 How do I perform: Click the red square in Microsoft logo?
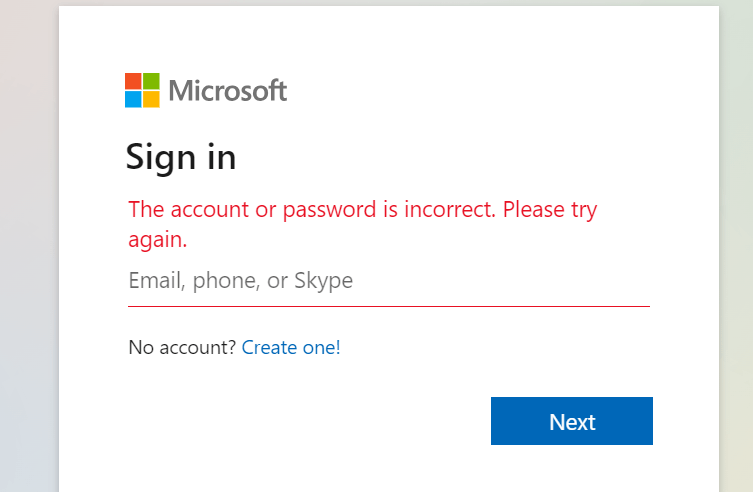pyautogui.click(x=133, y=81)
